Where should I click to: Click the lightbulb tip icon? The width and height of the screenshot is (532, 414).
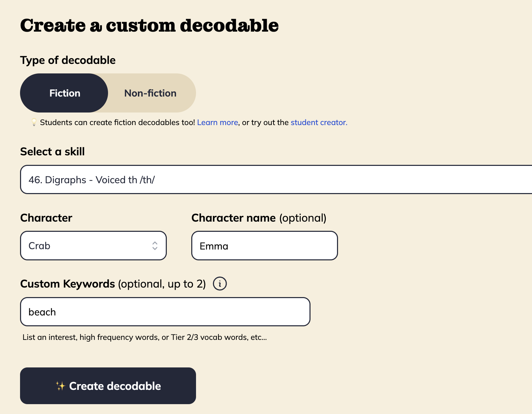[34, 122]
